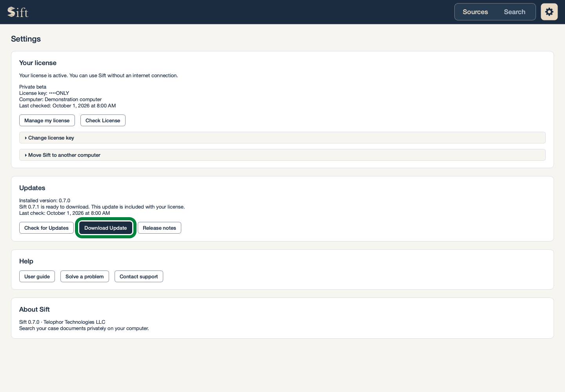Viewport: 565px width, 392px height.
Task: Click the Settings page heading
Action: pyautogui.click(x=26, y=39)
